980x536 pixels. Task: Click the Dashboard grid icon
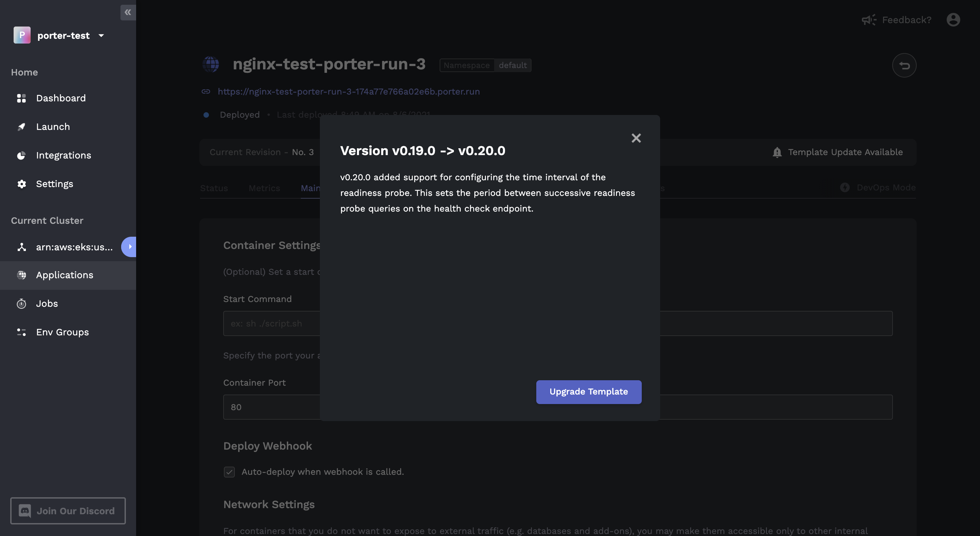click(x=21, y=98)
